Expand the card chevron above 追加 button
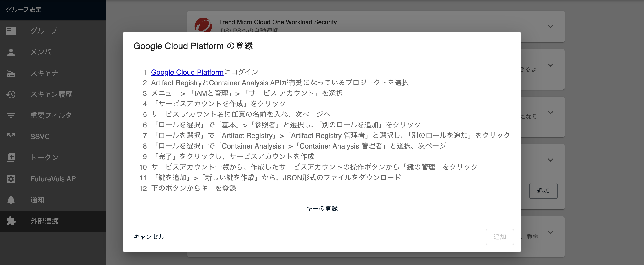Image resolution: width=644 pixels, height=265 pixels. tap(550, 160)
